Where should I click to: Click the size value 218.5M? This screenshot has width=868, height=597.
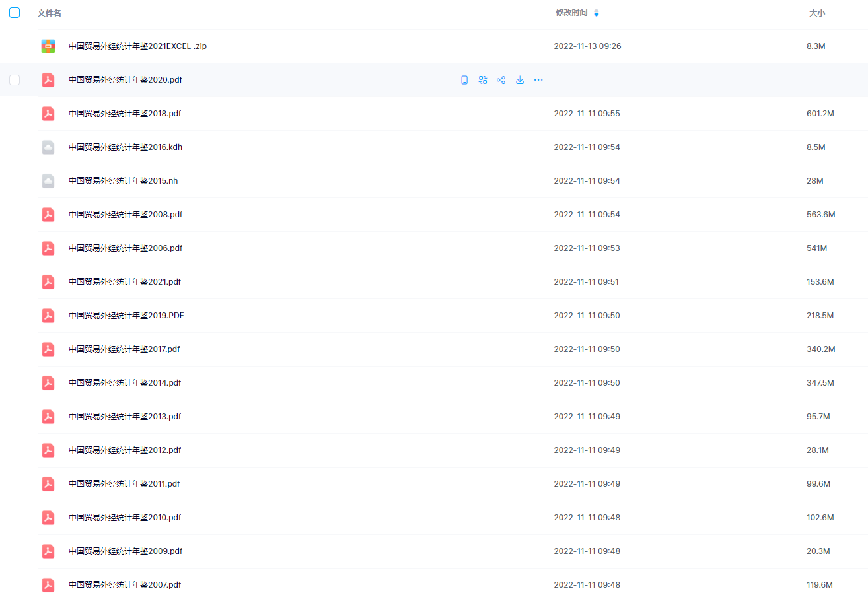[820, 316]
